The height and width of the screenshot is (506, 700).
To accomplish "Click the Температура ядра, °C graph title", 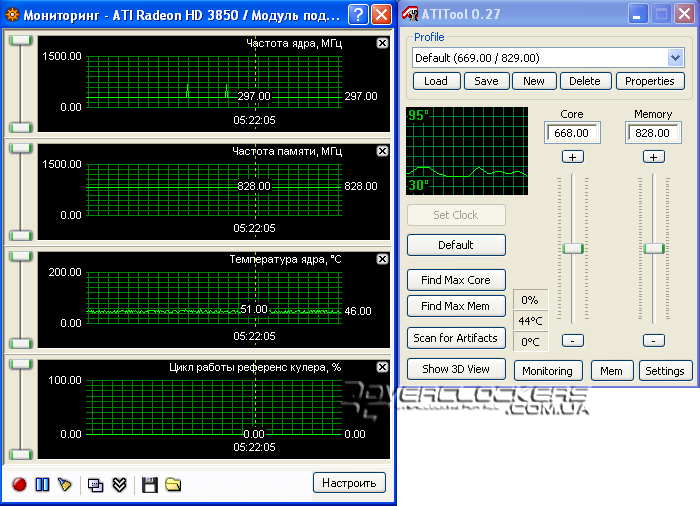I will tap(286, 259).
